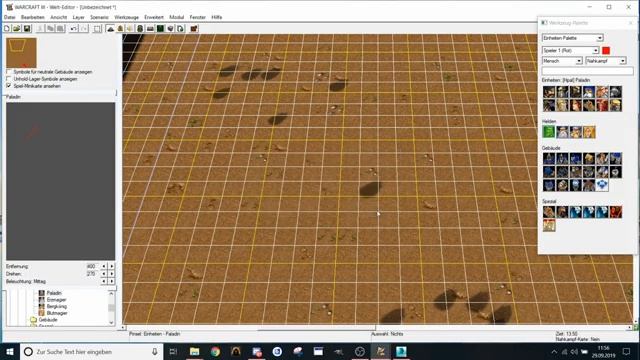Select the green highlighted Paladin hero icon
The width and height of the screenshot is (640, 360).
[x=549, y=132]
